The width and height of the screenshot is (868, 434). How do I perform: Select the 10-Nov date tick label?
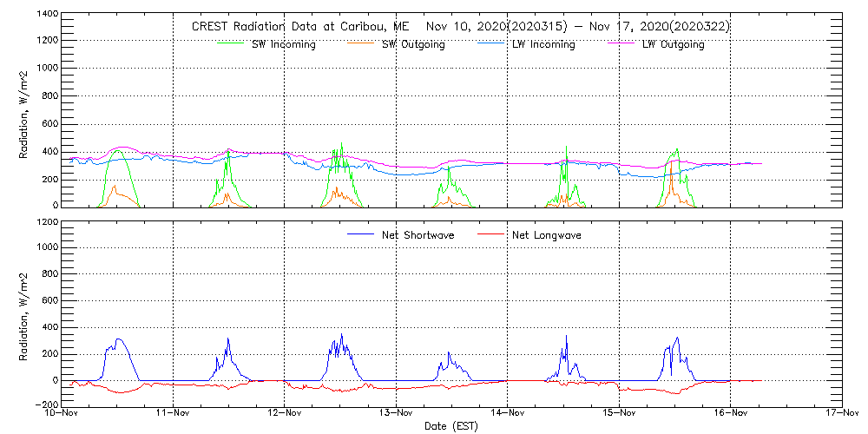click(63, 415)
